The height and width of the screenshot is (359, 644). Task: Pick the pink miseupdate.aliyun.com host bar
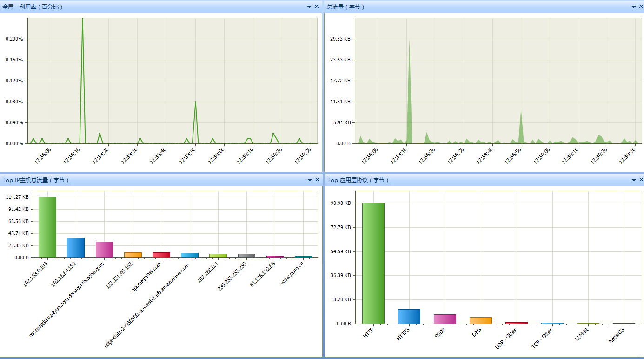(x=104, y=250)
